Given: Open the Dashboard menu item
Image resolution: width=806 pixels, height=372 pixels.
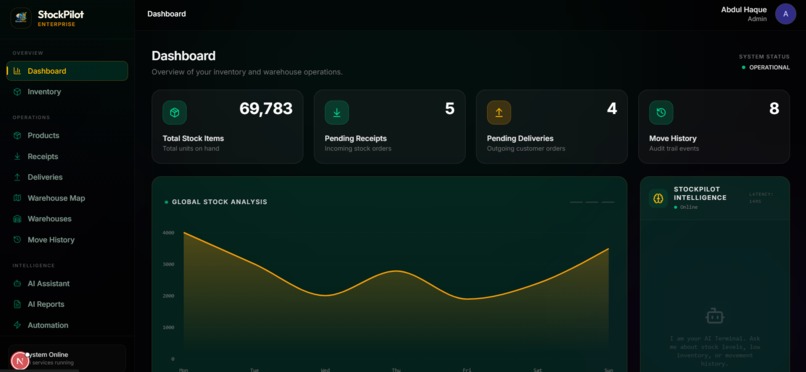Looking at the screenshot, I should (67, 71).
